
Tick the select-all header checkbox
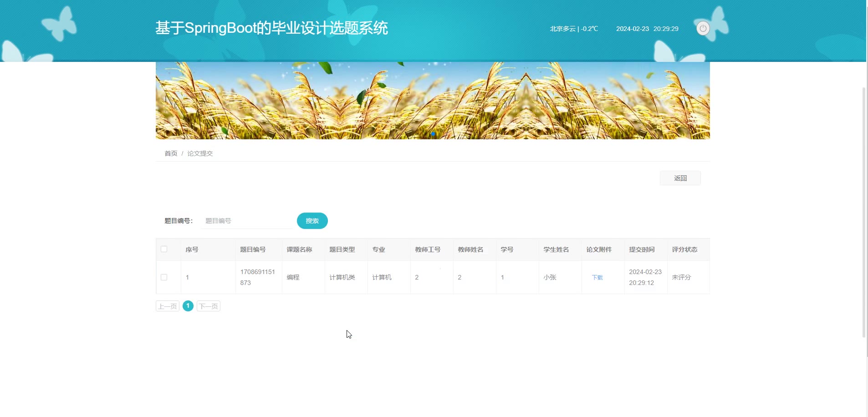(164, 249)
